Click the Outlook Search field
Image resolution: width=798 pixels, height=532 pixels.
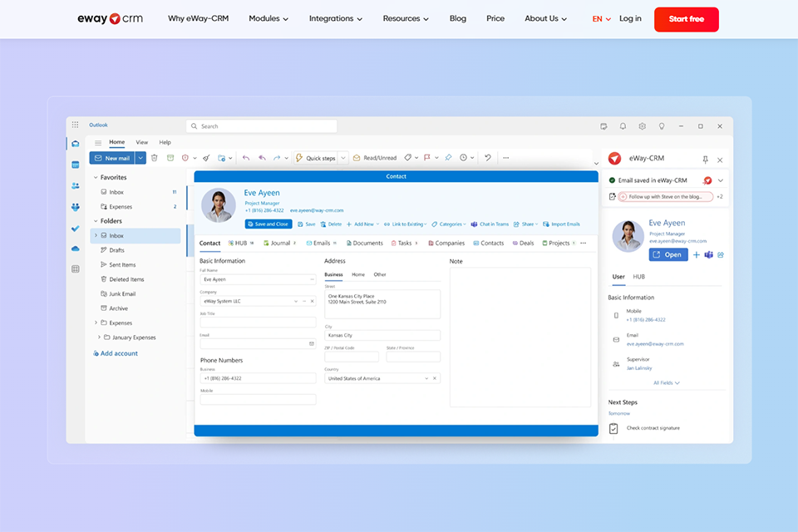(x=262, y=126)
